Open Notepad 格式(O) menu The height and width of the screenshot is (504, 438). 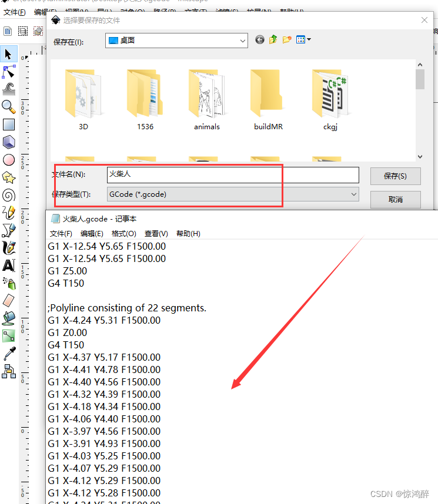[x=123, y=234]
